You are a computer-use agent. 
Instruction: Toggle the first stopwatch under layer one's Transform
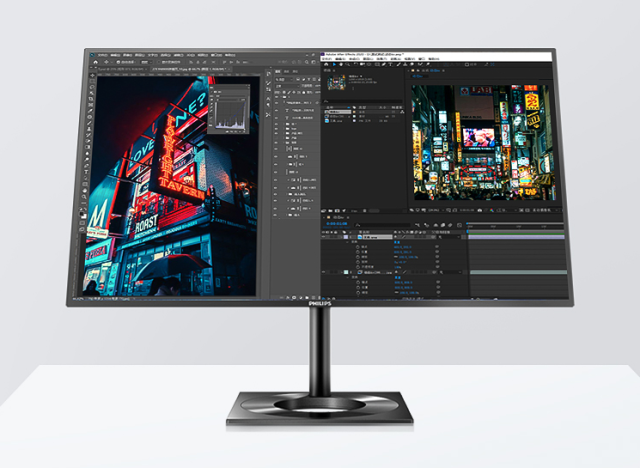358,247
